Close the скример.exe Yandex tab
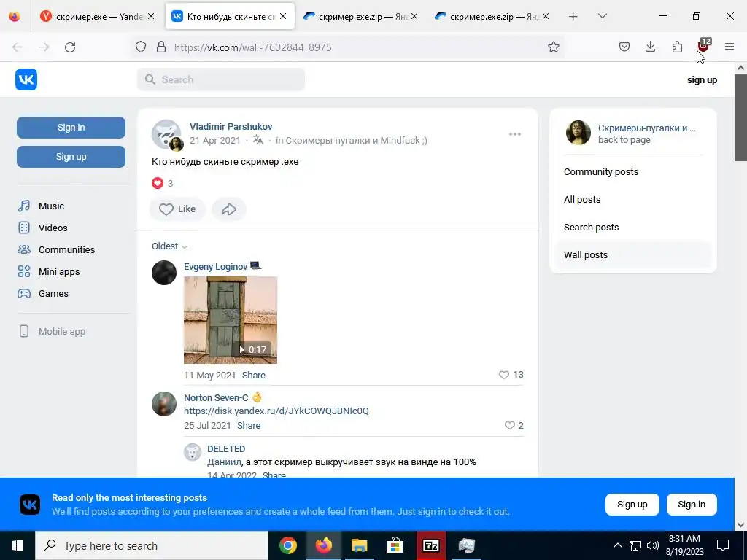The height and width of the screenshot is (560, 747). 151,16
